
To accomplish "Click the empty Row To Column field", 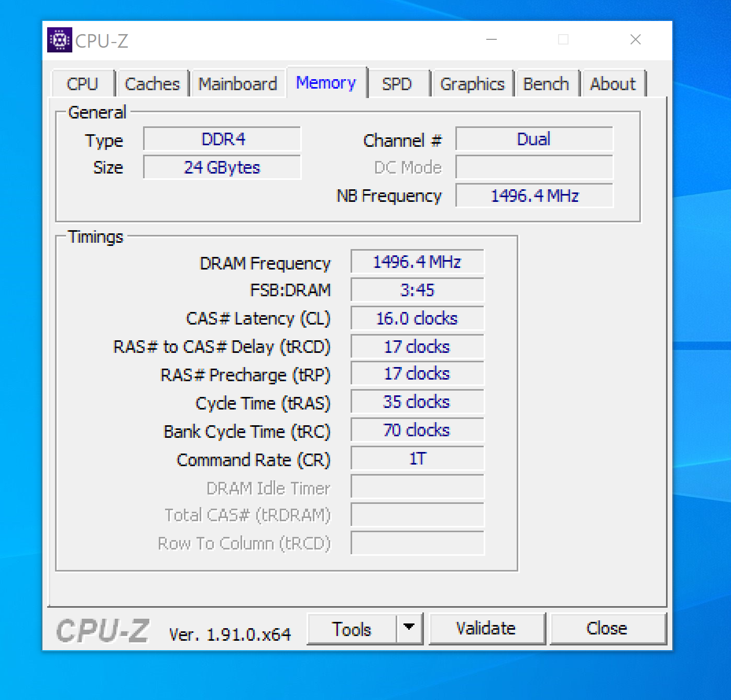I will (x=417, y=543).
